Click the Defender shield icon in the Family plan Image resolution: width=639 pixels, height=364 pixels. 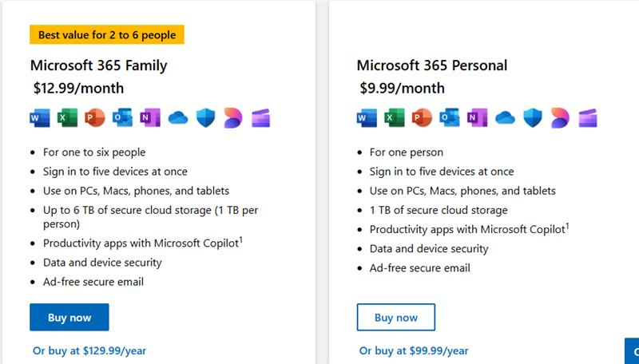pos(206,118)
